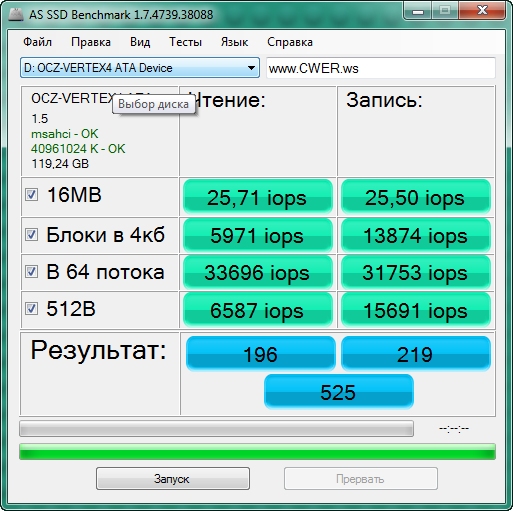513x511 pixels.
Task: Toggle the Блоки в 4кб checkbox
Action: click(31, 235)
